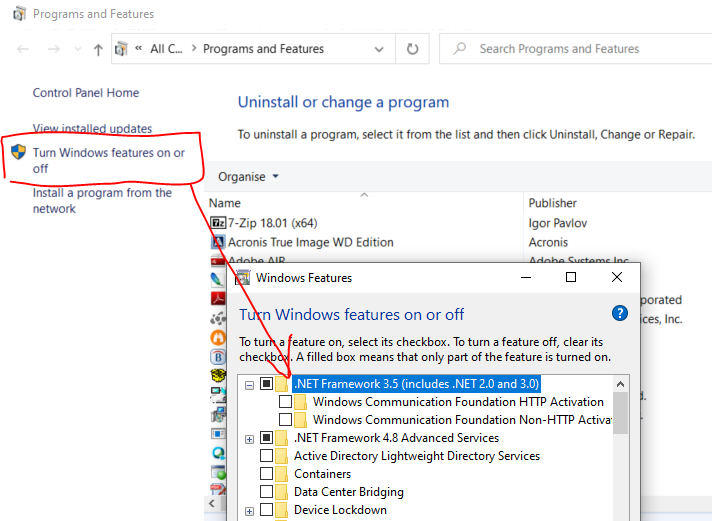This screenshot has width=712, height=521.
Task: Close the Windows Features dialog
Action: click(617, 277)
